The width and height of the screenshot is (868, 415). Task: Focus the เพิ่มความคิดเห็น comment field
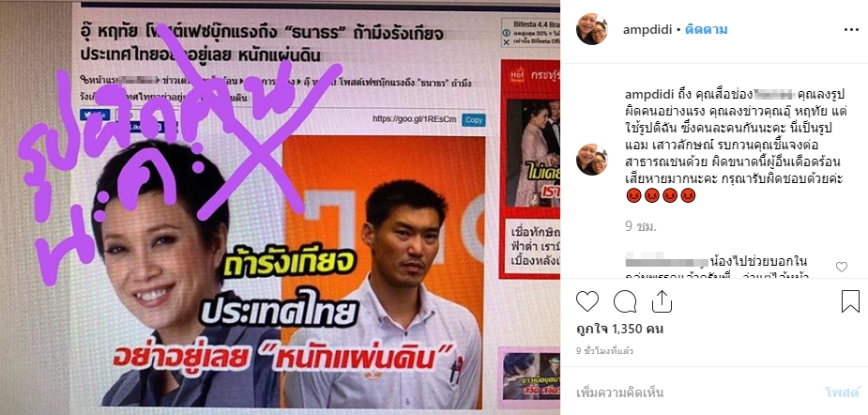point(696,392)
